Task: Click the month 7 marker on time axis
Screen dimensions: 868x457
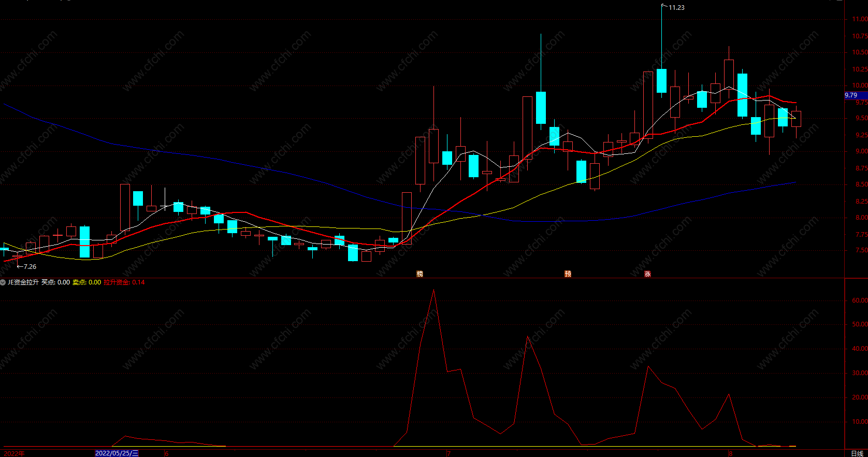Action: pyautogui.click(x=449, y=454)
